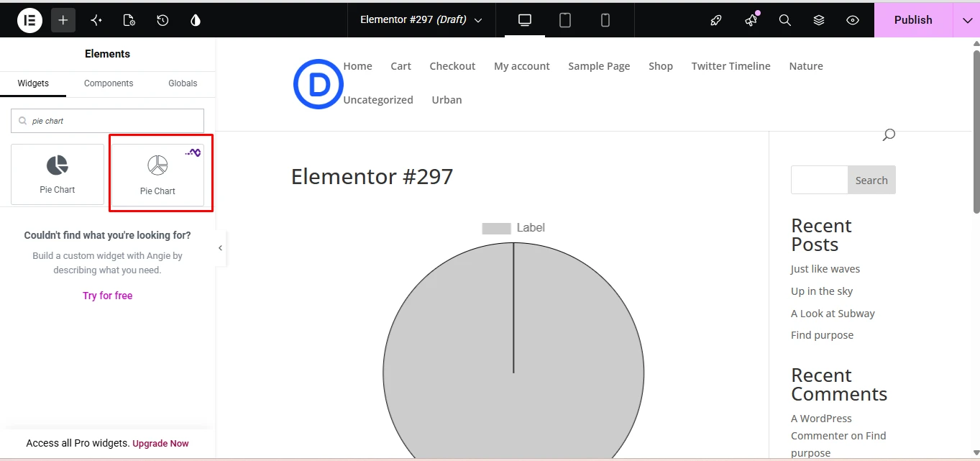The image size is (980, 461).
Task: Open the document settings page icon
Action: tap(129, 20)
